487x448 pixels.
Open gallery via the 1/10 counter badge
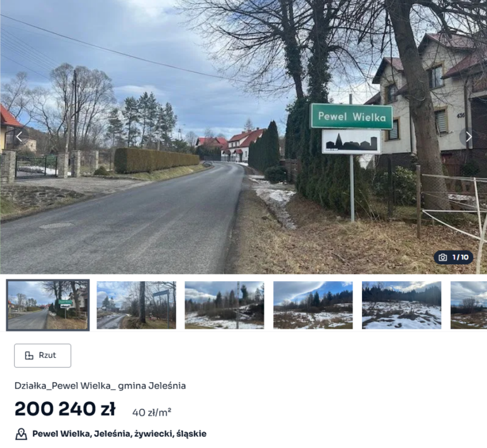tap(453, 257)
